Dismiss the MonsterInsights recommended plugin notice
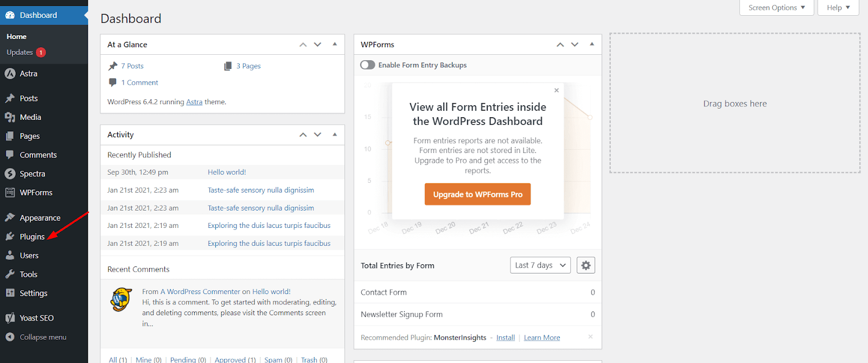The image size is (868, 363). point(591,337)
